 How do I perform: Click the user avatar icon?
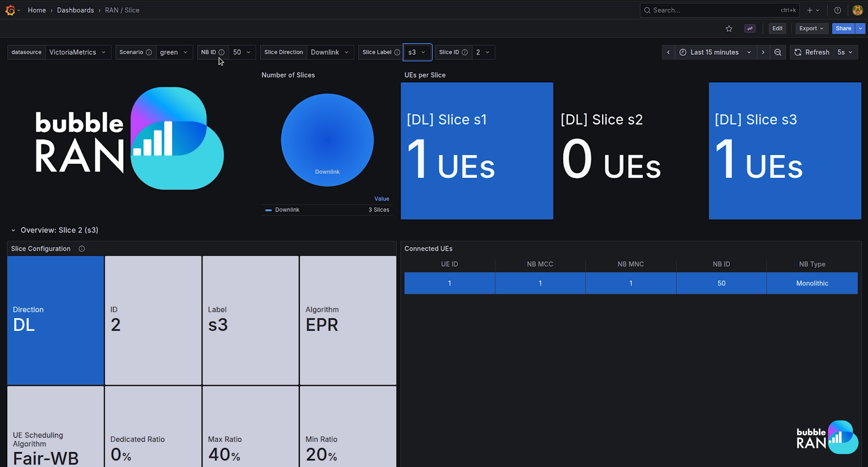coord(857,10)
